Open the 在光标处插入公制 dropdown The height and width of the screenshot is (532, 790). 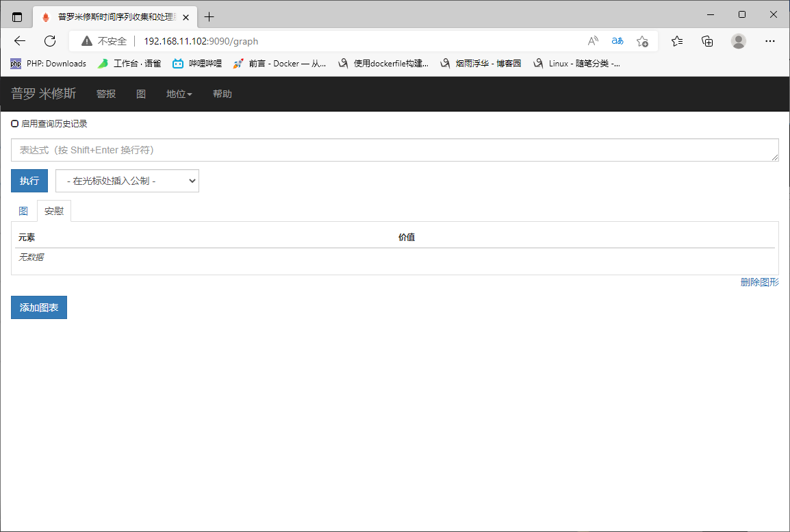[127, 181]
